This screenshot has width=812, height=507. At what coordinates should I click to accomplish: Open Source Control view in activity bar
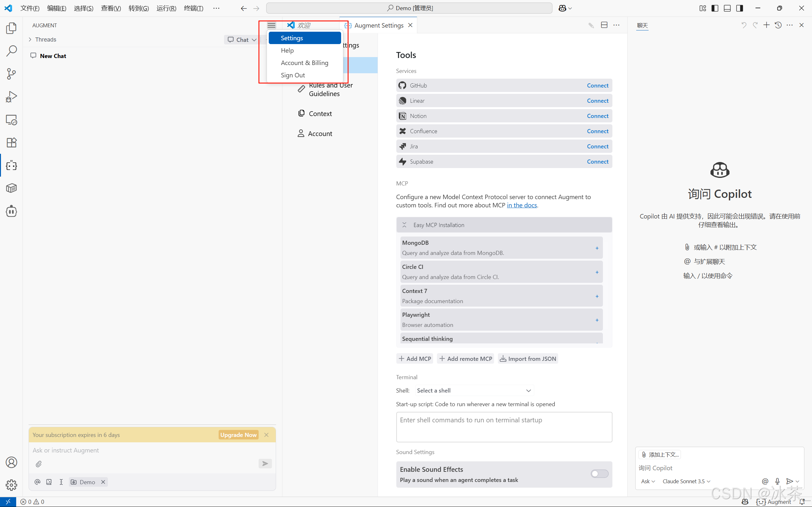11,74
